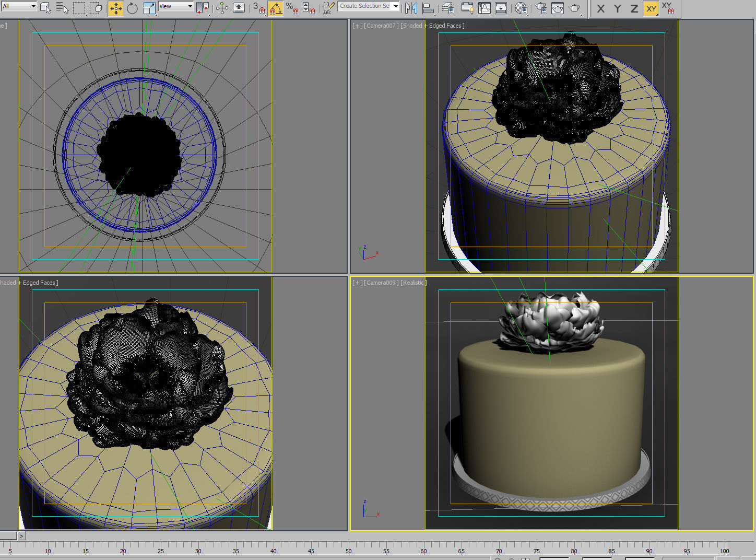Toggle XY plane constraint button
The width and height of the screenshot is (756, 560).
(651, 8)
